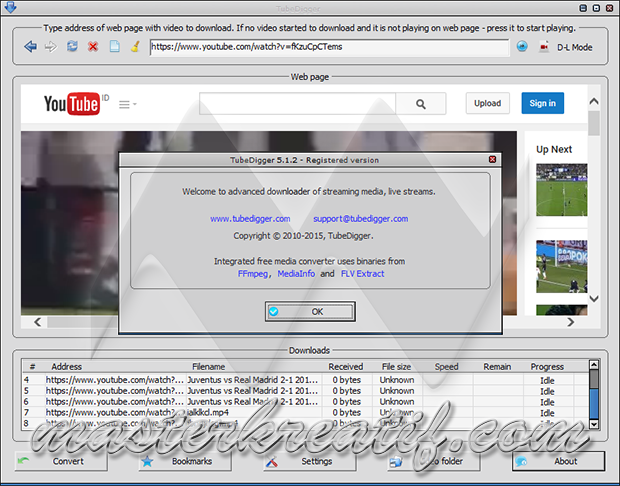Viewport: 620px width, 486px height.
Task: Click the Video folder button
Action: (x=434, y=461)
